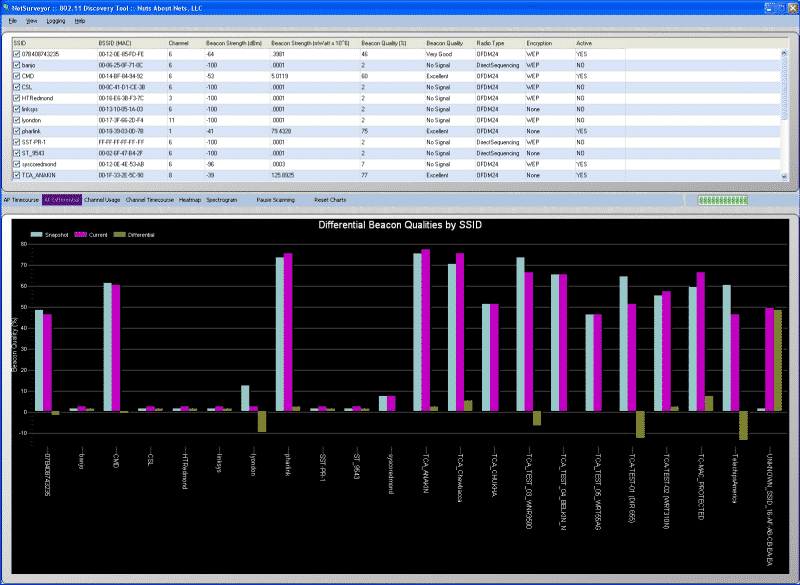Switch to the AP Timecourse tab

(x=21, y=200)
